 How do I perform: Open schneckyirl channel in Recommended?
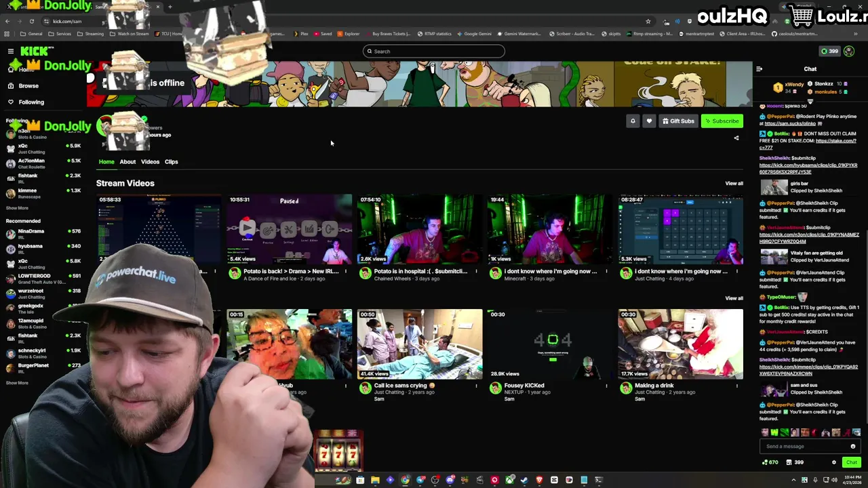pos(43,353)
